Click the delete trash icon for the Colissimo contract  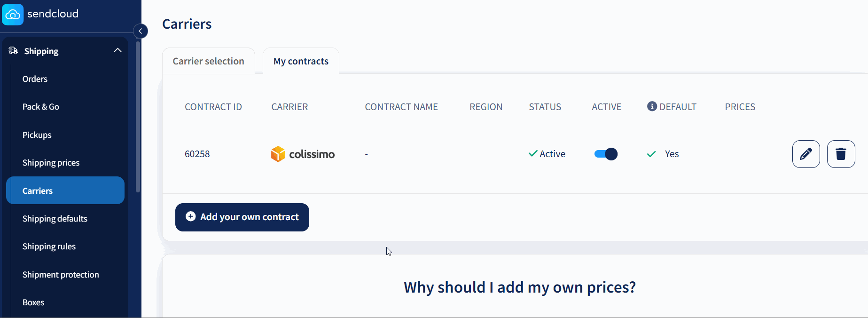(x=841, y=154)
